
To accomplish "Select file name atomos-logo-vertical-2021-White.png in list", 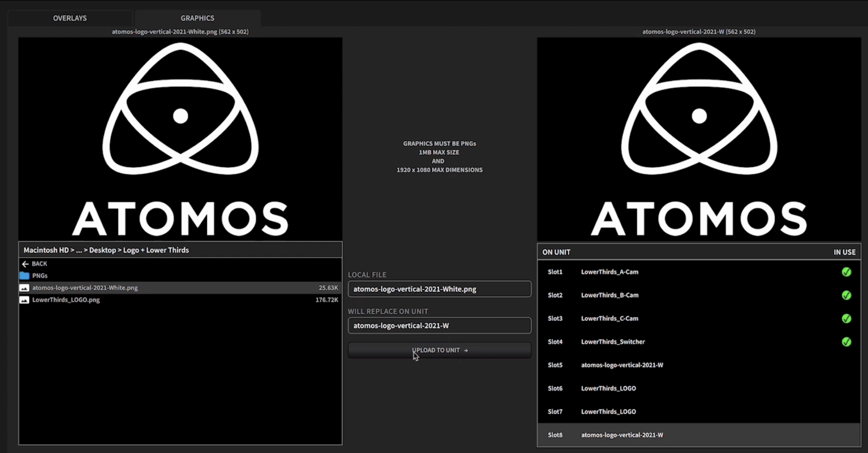I will pos(85,288).
